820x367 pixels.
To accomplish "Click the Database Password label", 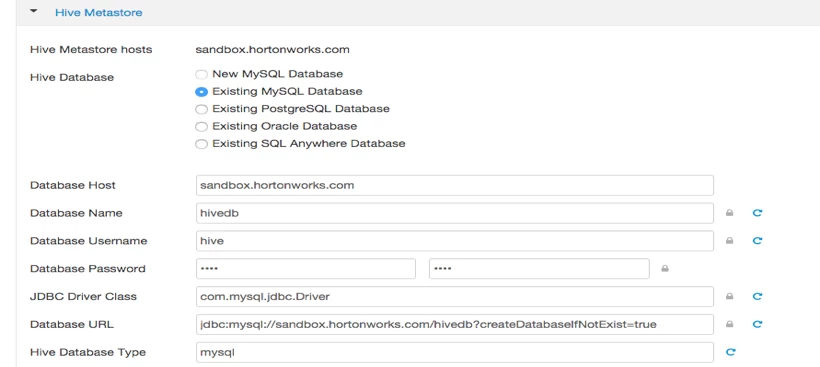I will click(x=88, y=269).
